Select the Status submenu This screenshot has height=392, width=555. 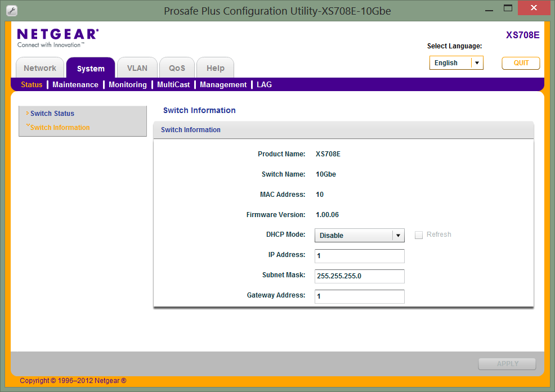pyautogui.click(x=32, y=84)
